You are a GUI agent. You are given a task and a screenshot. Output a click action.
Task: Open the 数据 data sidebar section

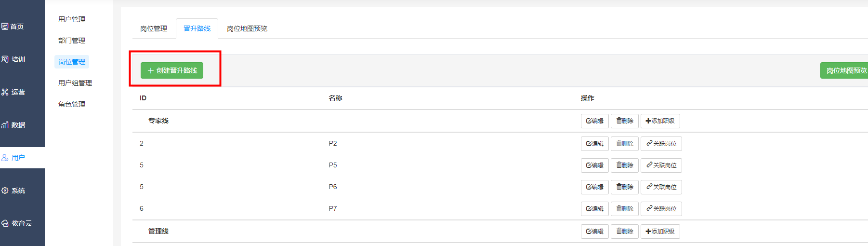pos(13,125)
